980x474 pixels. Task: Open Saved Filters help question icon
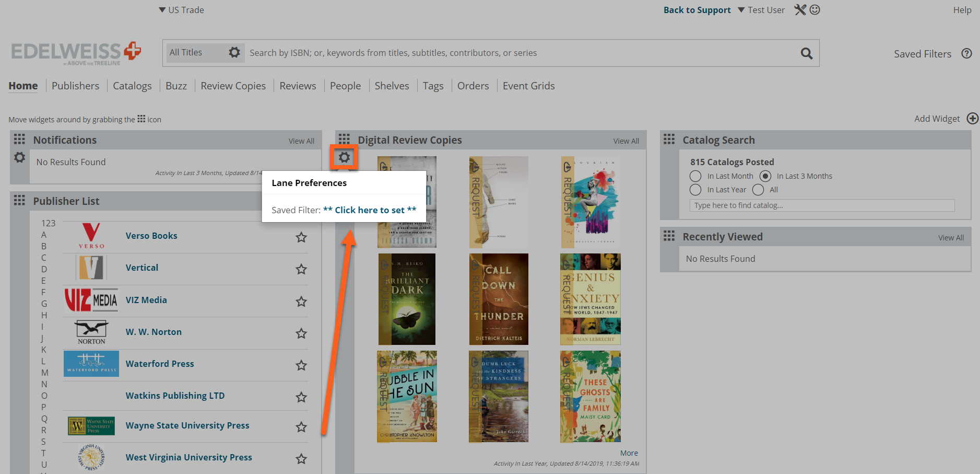coord(966,53)
